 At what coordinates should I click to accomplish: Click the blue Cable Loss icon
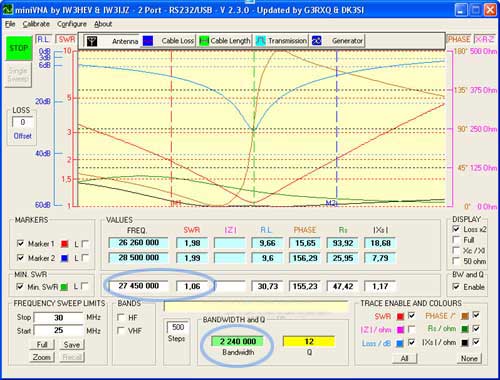point(148,41)
